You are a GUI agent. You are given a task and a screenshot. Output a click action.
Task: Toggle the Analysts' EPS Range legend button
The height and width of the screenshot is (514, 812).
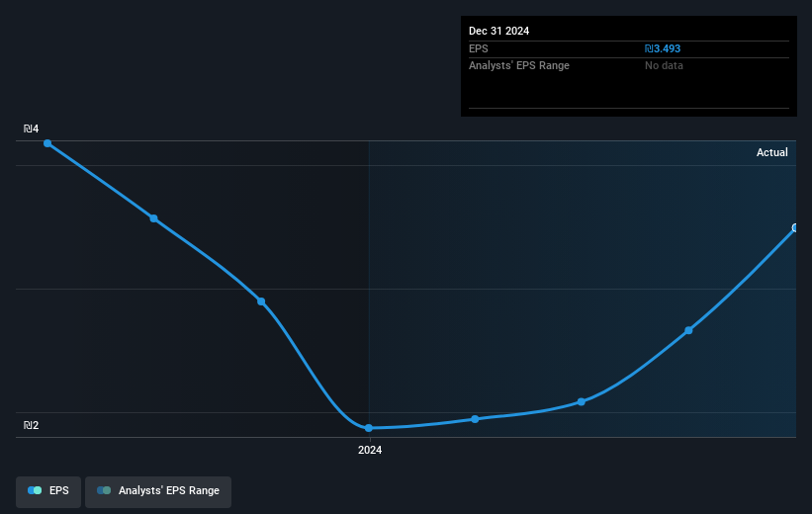(x=158, y=491)
